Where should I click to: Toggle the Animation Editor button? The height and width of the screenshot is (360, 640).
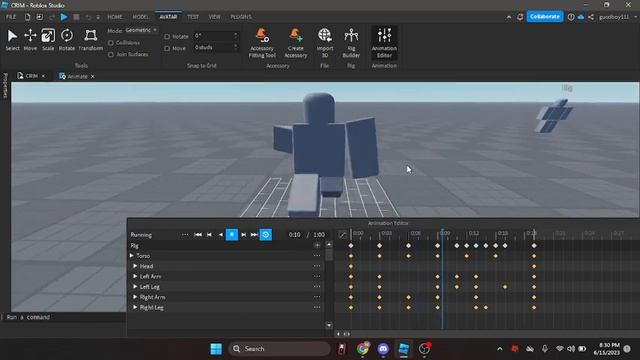click(x=384, y=43)
